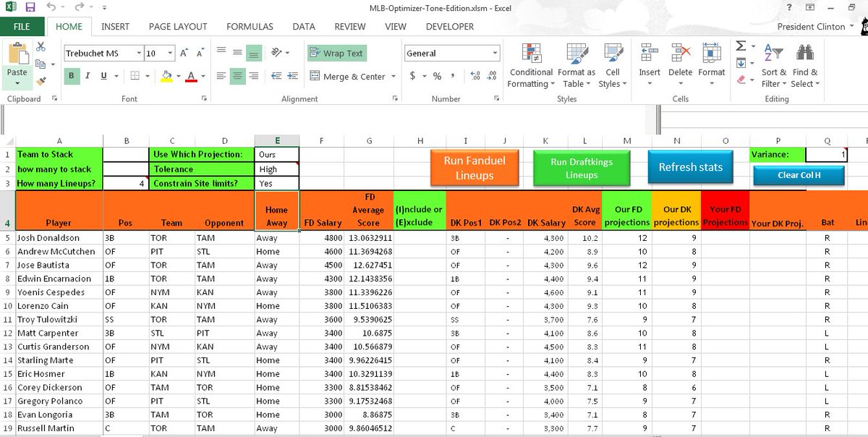The image size is (868, 437).
Task: Apply Percent Style format
Action: [x=437, y=76]
